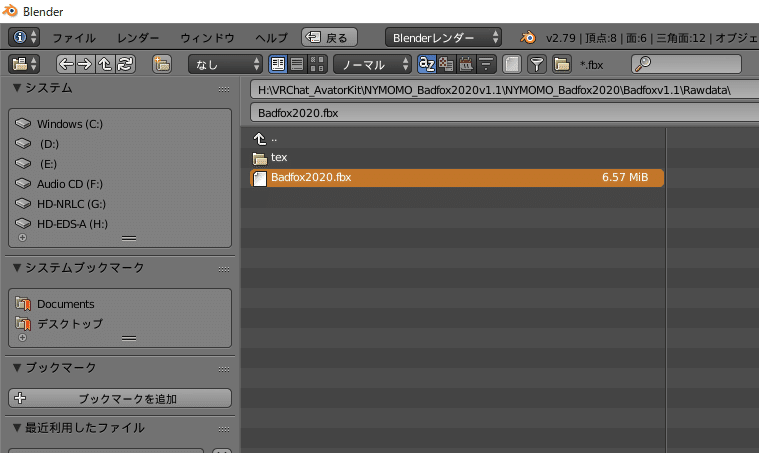
Task: Click the system bookmarks list resize handle
Action: click(129, 338)
